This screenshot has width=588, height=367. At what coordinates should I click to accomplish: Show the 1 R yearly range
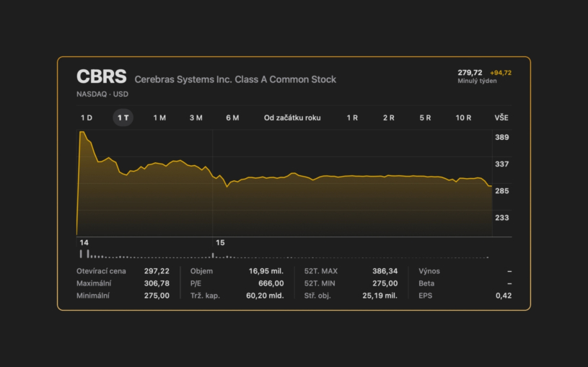(x=352, y=118)
